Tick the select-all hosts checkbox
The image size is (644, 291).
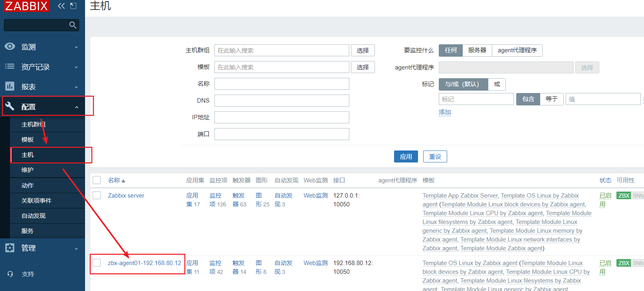click(x=97, y=180)
